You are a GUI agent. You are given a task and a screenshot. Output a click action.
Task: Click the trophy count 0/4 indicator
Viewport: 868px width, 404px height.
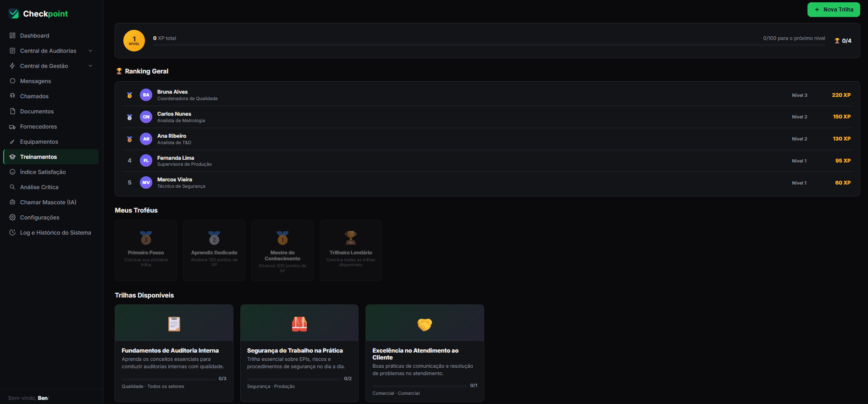tap(843, 41)
